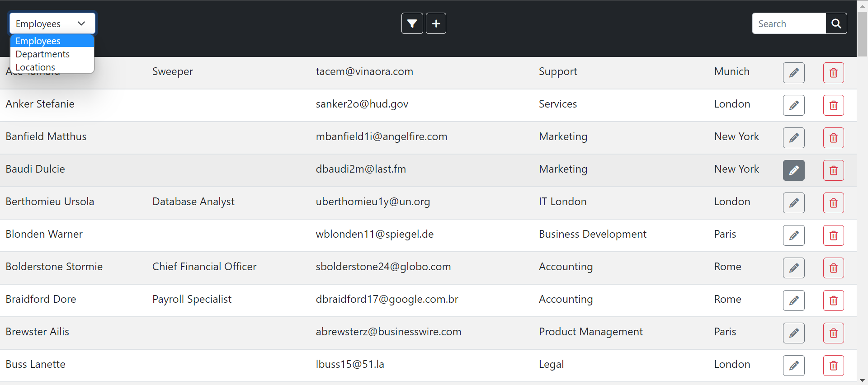Focus the Search text field
868x385 pixels.
tap(788, 23)
